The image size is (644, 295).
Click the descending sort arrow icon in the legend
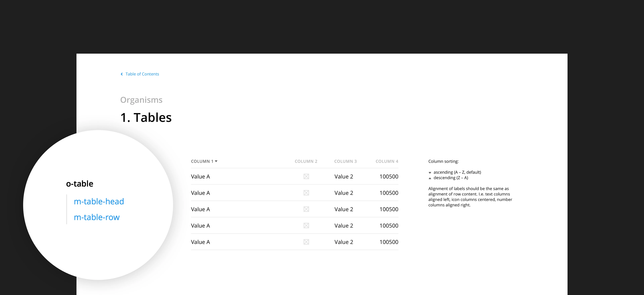430,178
